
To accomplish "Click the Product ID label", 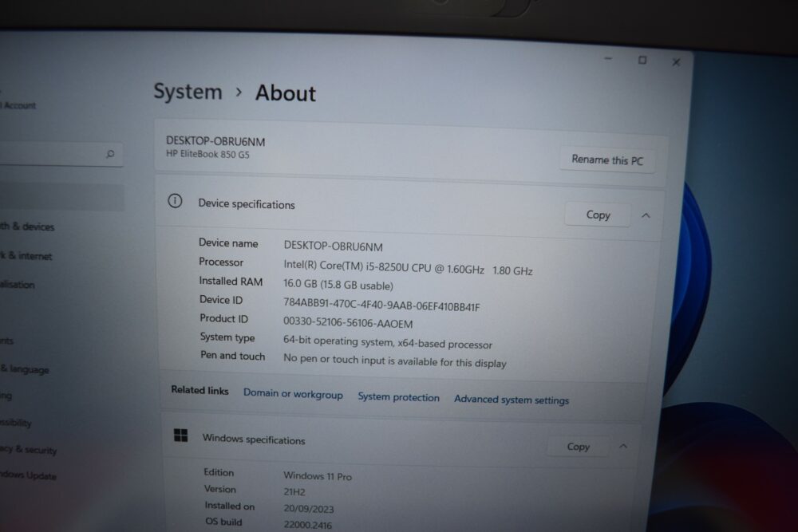I will (224, 318).
